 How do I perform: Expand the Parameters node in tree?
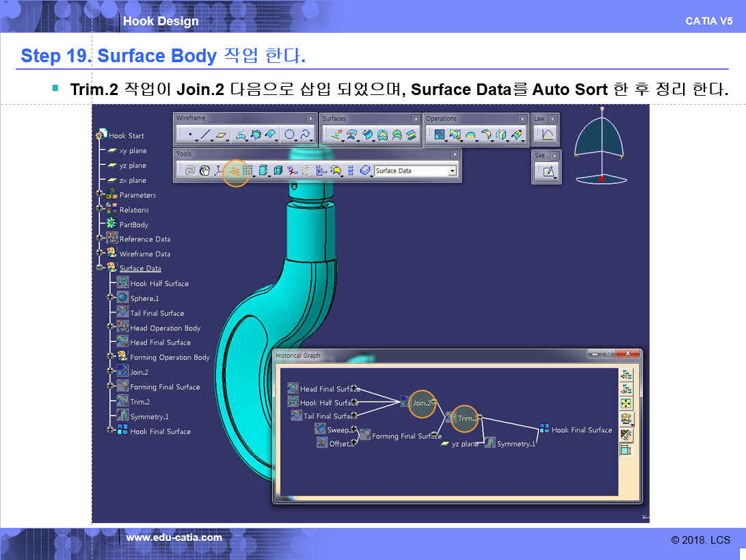coord(100,195)
